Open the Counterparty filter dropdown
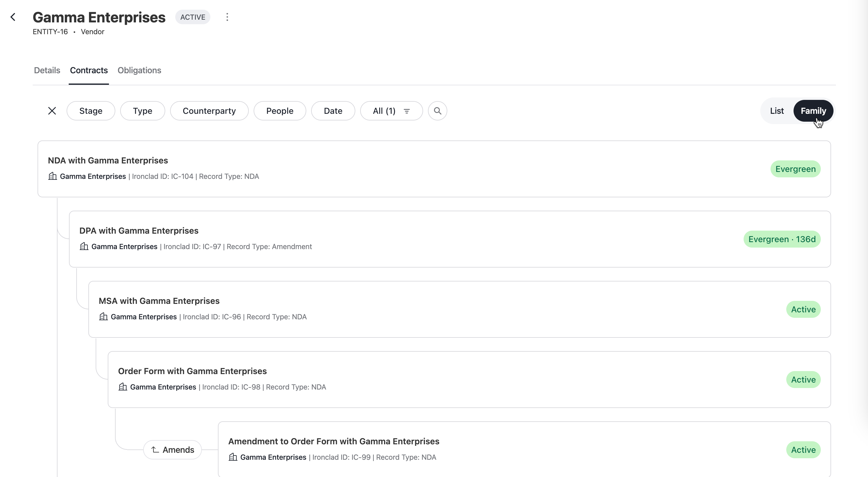The width and height of the screenshot is (868, 477). coord(209,111)
